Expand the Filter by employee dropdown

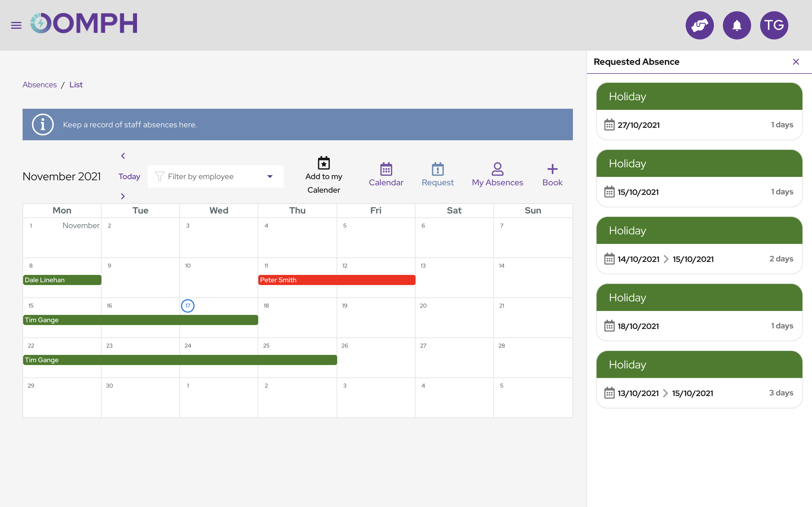pos(215,176)
